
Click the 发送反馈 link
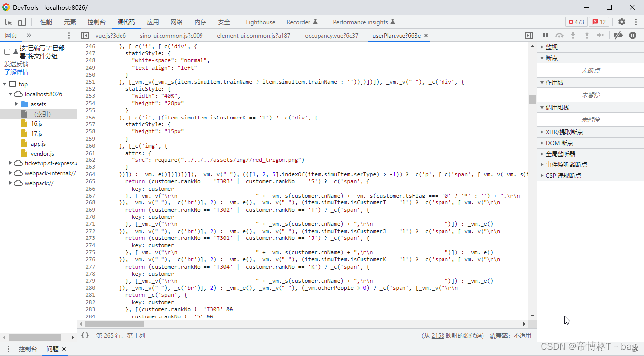click(16, 64)
